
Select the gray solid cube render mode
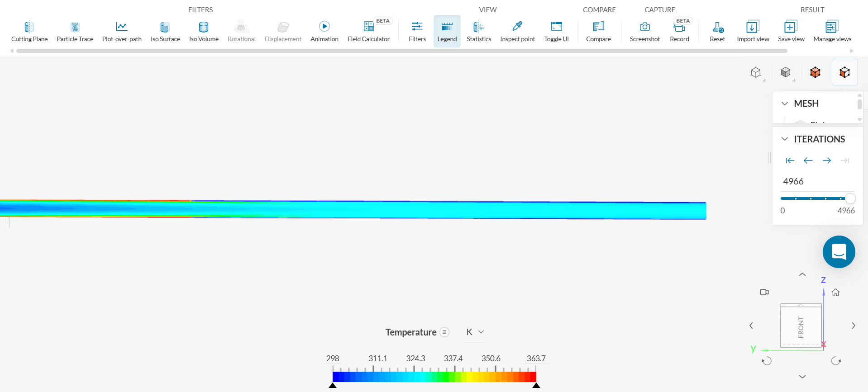(786, 72)
